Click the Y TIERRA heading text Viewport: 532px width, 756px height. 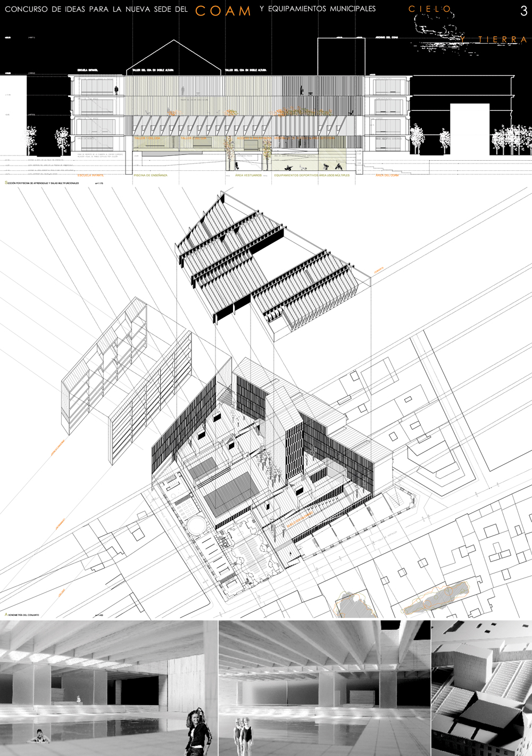pos(494,40)
